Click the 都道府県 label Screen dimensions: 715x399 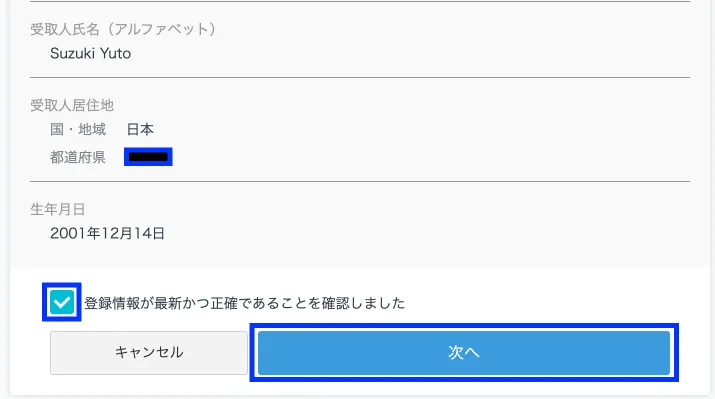point(78,157)
